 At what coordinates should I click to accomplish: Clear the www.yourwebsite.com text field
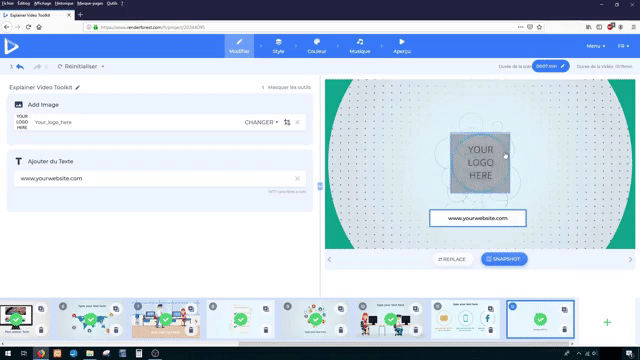click(x=298, y=178)
